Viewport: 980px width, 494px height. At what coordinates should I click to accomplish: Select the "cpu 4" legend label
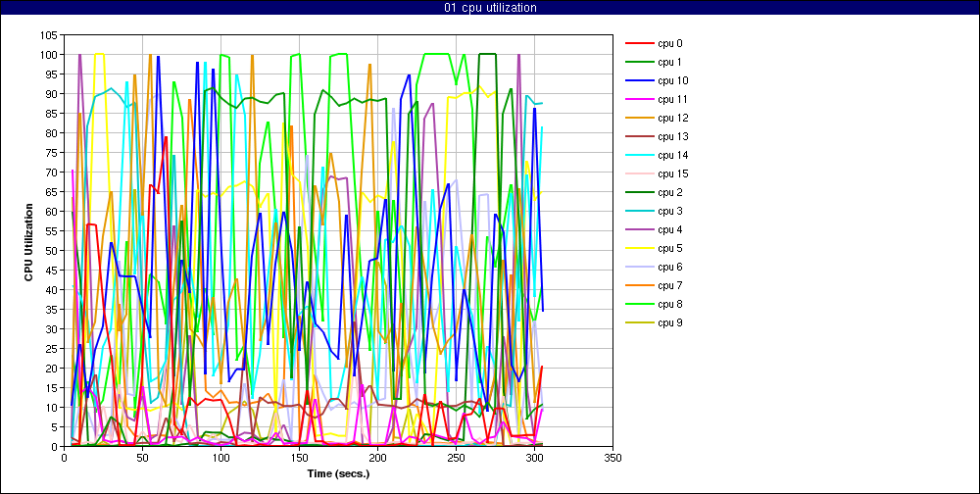point(669,229)
